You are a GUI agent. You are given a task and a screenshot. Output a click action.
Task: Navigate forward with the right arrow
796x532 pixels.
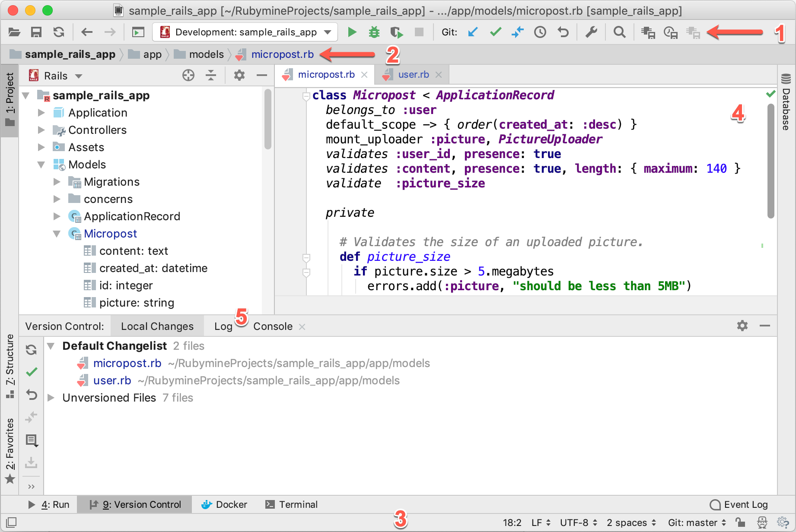click(110, 32)
